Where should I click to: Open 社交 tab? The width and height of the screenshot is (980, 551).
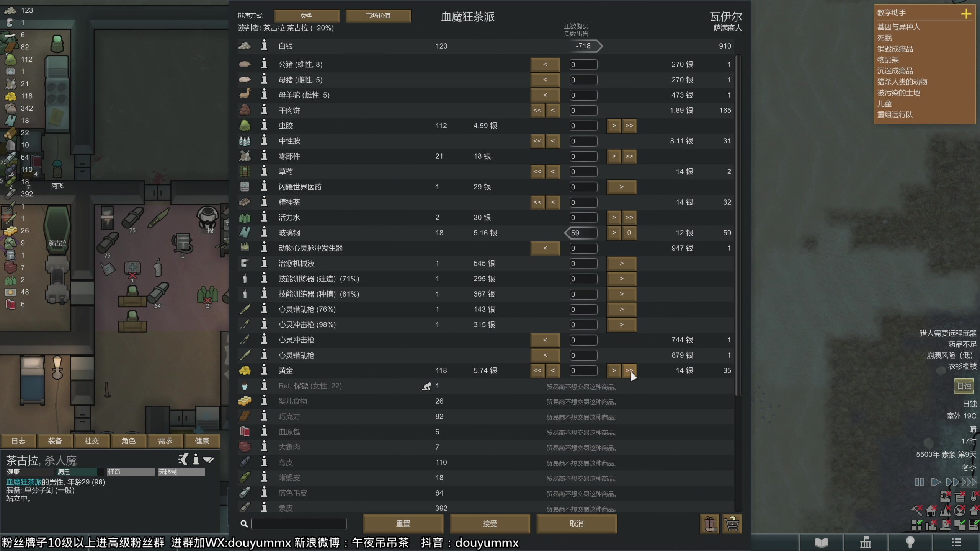click(x=92, y=441)
